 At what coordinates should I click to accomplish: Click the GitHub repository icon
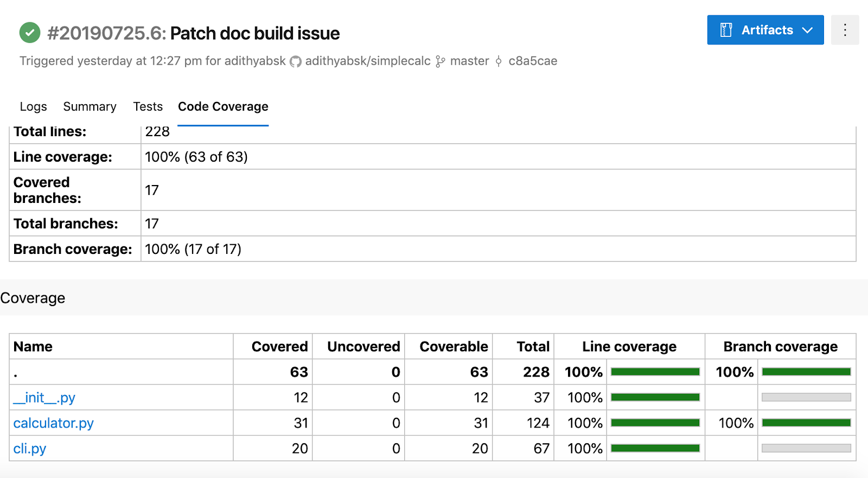296,61
